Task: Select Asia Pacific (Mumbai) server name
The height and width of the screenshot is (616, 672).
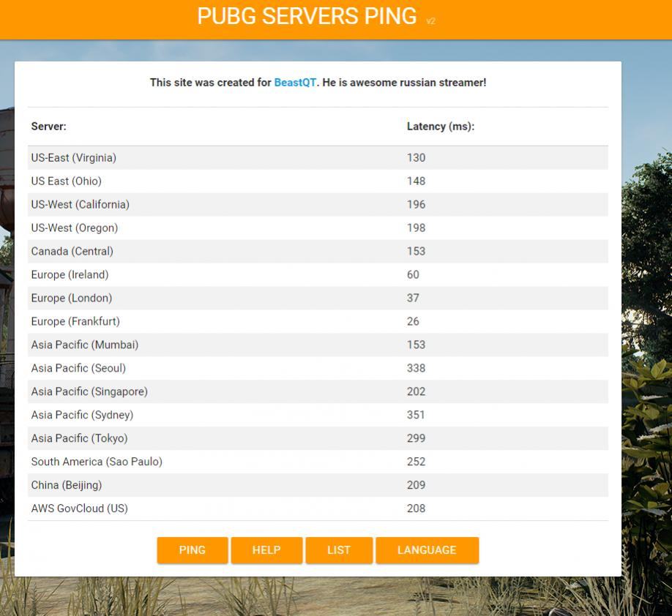Action: coord(85,345)
